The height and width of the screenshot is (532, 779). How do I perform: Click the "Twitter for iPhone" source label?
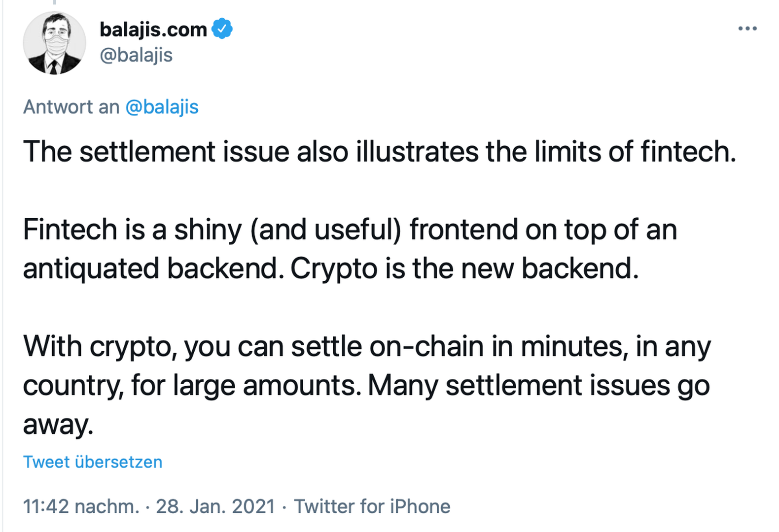(372, 506)
